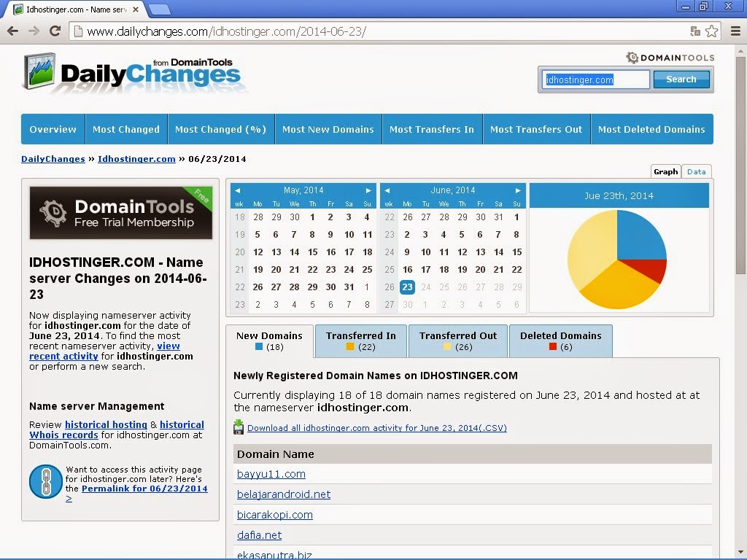Screen dimensions: 747x560
Task: Bookmark page with star icon
Action: 712,31
